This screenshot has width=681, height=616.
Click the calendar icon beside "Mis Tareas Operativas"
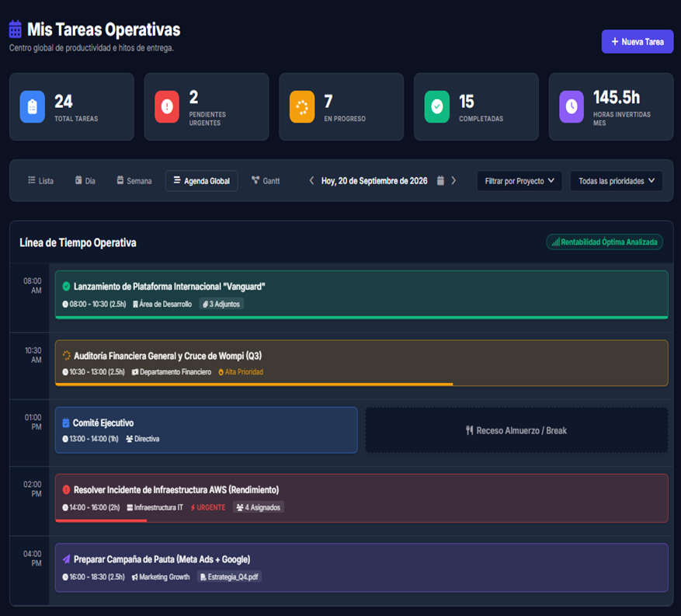[x=15, y=29]
